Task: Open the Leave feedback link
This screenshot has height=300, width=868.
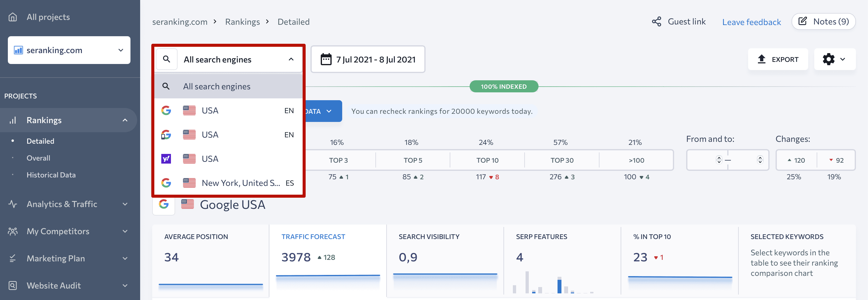Action: tap(751, 22)
